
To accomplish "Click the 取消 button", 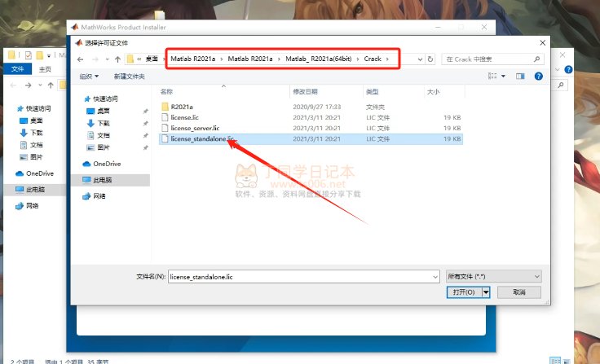I will [x=519, y=292].
